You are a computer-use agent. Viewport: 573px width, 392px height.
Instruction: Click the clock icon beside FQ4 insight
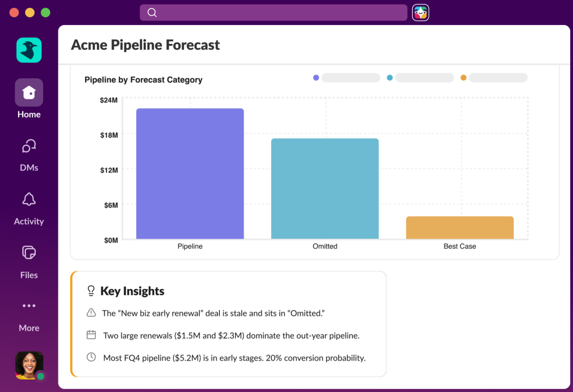[x=91, y=357]
